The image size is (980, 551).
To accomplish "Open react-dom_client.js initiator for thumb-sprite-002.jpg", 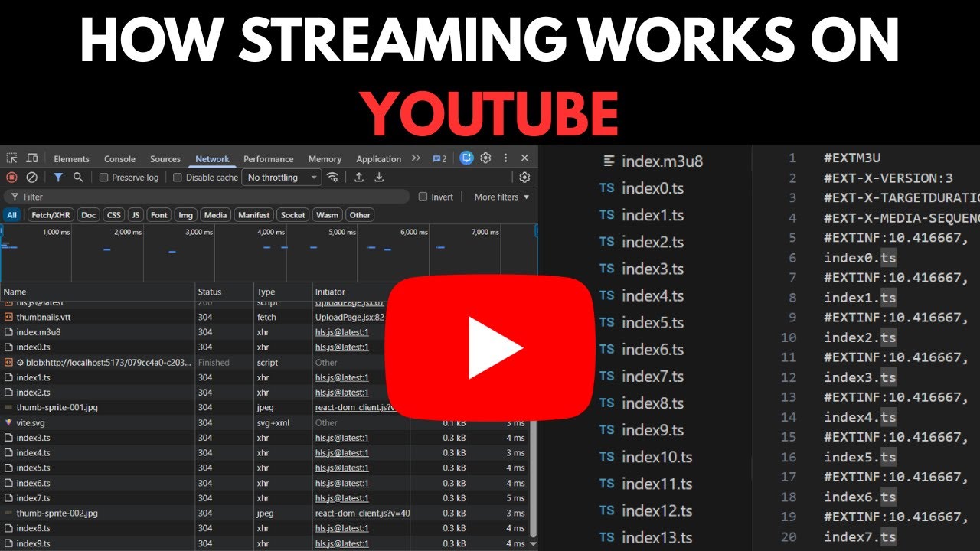I will [362, 514].
